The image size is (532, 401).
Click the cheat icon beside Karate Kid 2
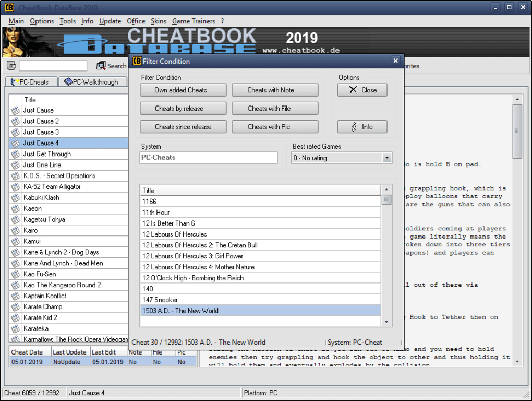pos(15,318)
